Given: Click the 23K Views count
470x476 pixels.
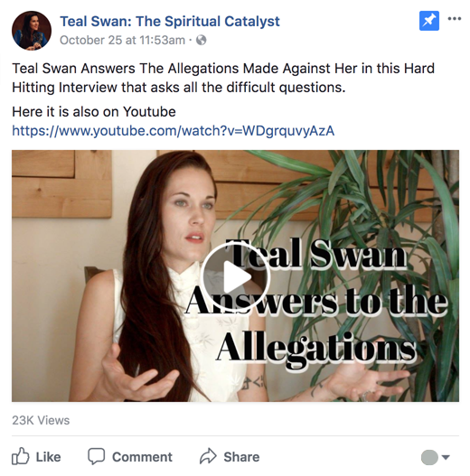Looking at the screenshot, I should [41, 420].
